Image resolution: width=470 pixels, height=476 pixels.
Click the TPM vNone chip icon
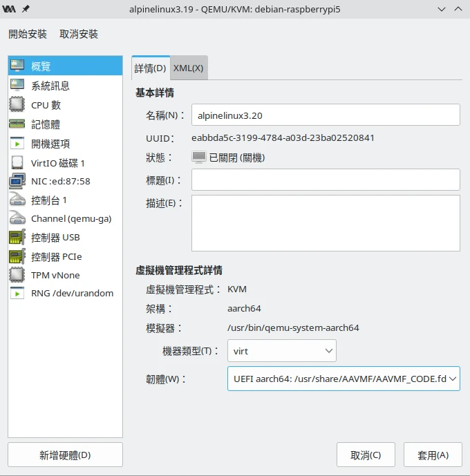point(17,275)
